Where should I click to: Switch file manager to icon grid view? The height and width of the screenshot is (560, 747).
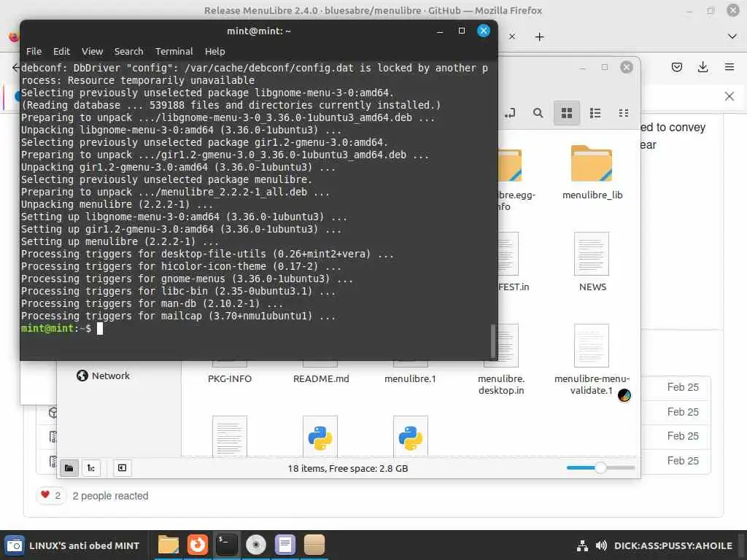coord(566,113)
